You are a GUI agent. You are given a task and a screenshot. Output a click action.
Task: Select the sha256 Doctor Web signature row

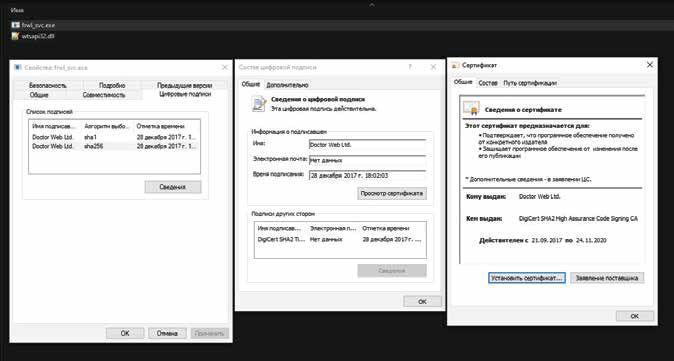(x=114, y=146)
